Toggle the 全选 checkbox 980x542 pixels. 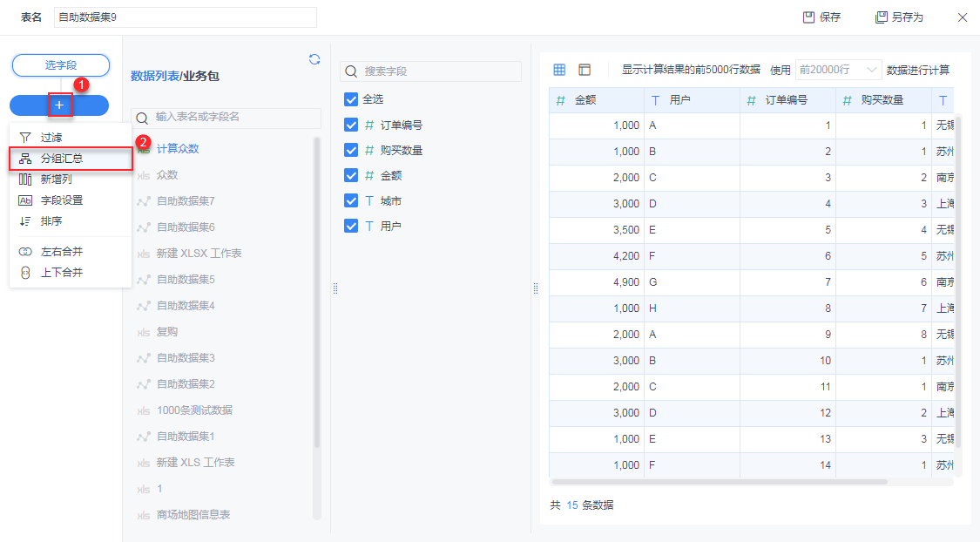351,99
